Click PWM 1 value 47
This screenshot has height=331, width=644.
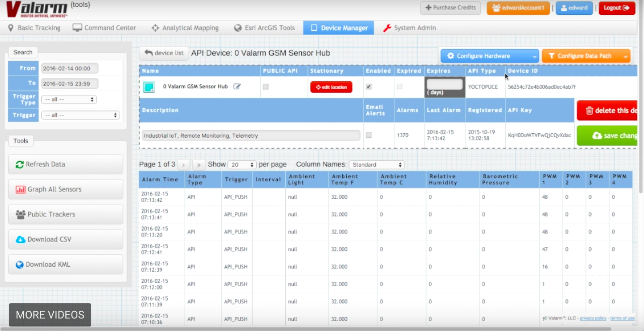pos(545,249)
